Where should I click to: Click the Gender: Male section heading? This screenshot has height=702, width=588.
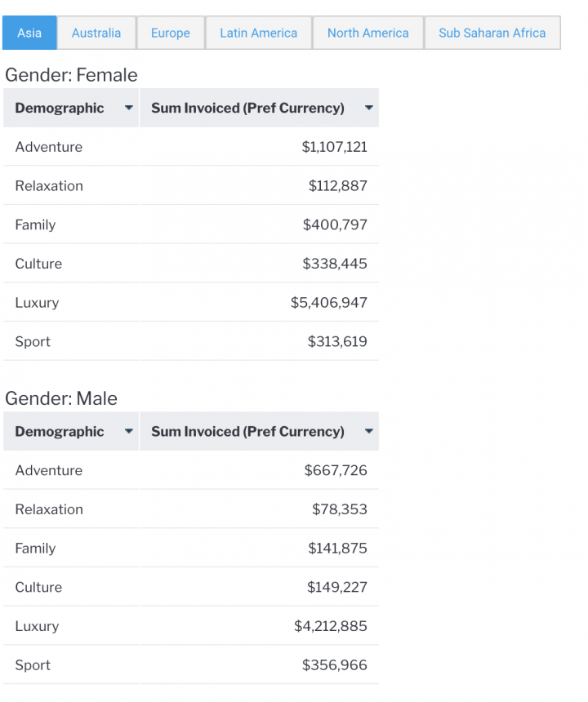tap(63, 398)
